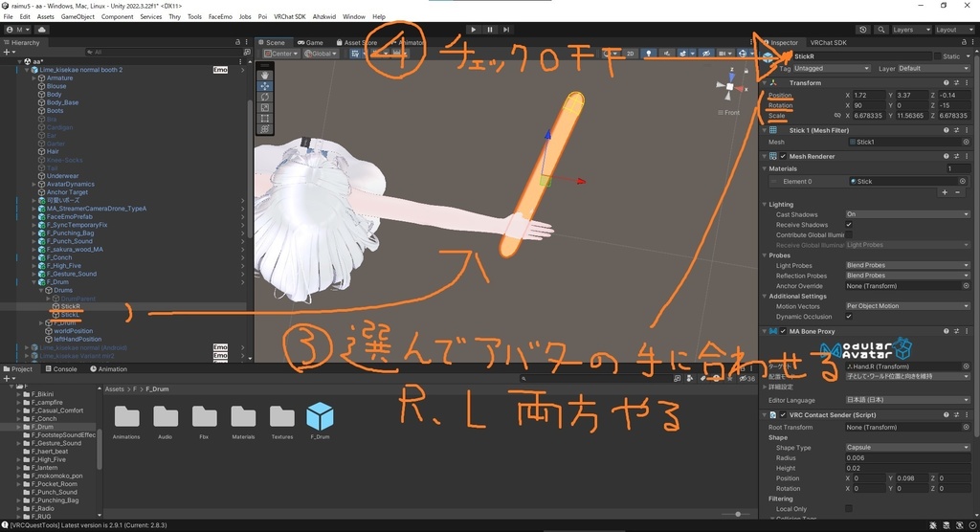The height and width of the screenshot is (532, 980).
Task: Open Transform component more options menu
Action: (x=967, y=82)
